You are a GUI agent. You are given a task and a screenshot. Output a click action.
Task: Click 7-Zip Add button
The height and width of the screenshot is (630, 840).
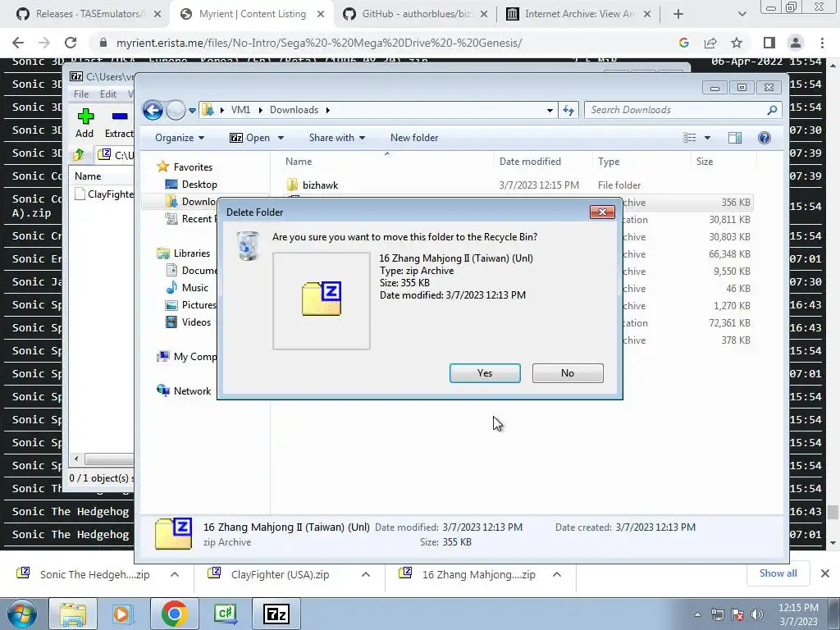tap(84, 123)
